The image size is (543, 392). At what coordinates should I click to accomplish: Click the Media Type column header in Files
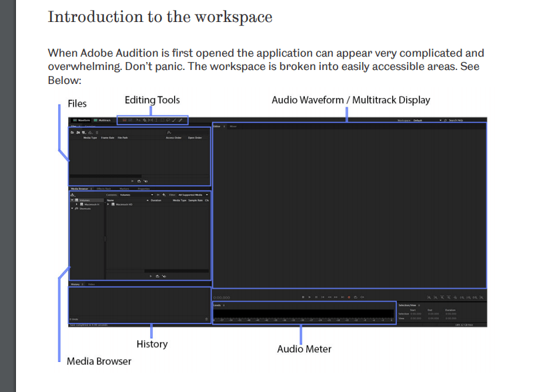(89, 138)
